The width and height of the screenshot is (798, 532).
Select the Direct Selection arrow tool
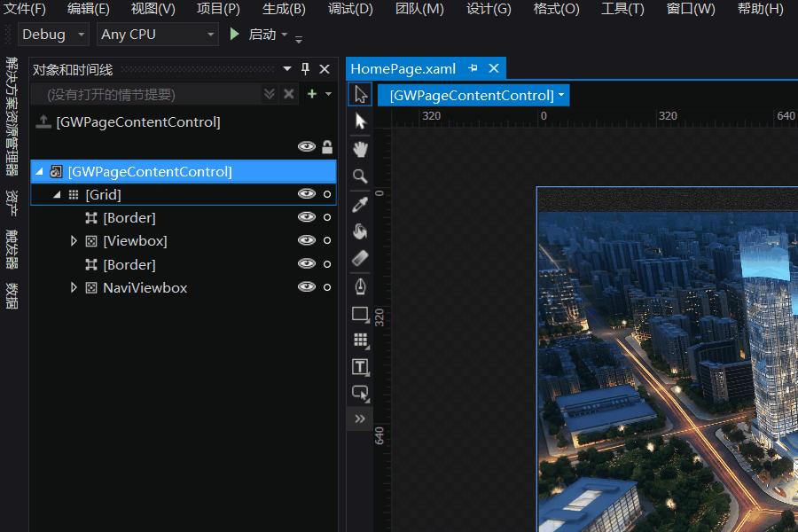point(360,121)
